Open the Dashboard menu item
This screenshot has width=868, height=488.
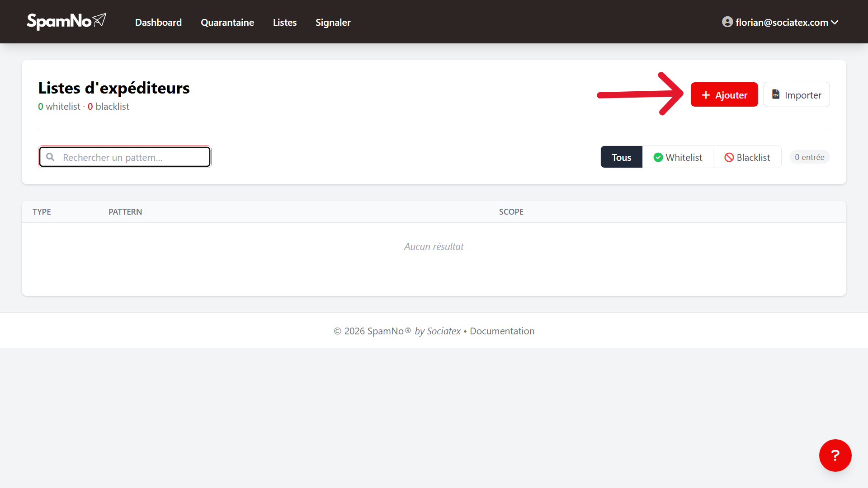(158, 22)
